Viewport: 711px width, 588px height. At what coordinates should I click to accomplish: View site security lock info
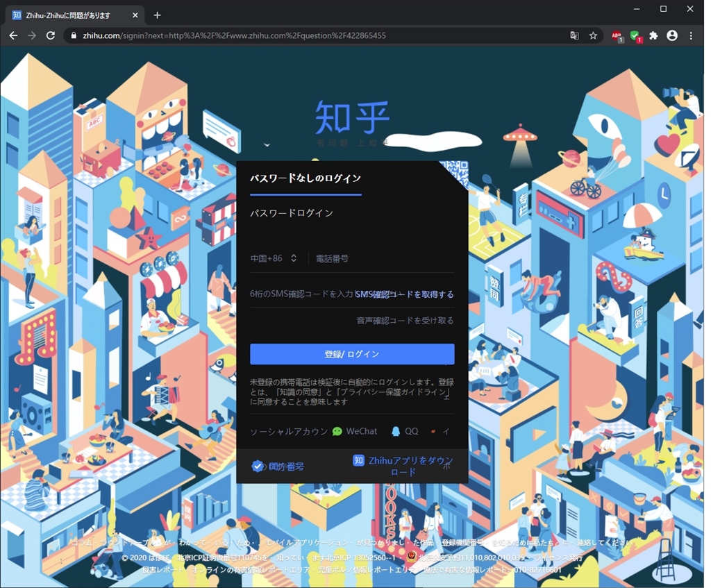74,35
